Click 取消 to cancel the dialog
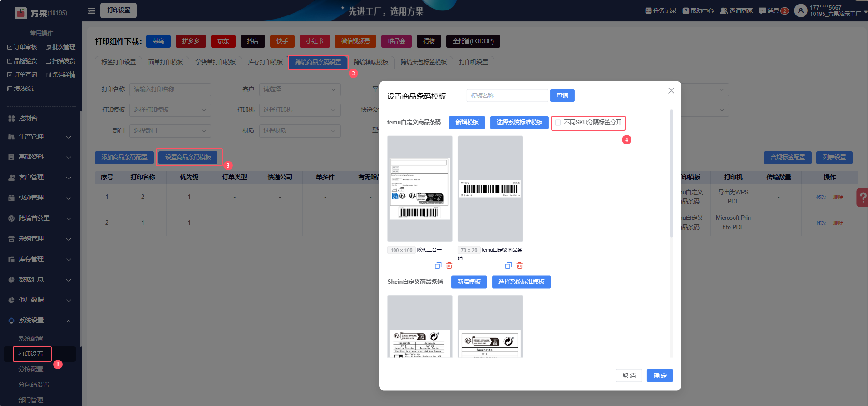The width and height of the screenshot is (868, 406). [x=629, y=376]
